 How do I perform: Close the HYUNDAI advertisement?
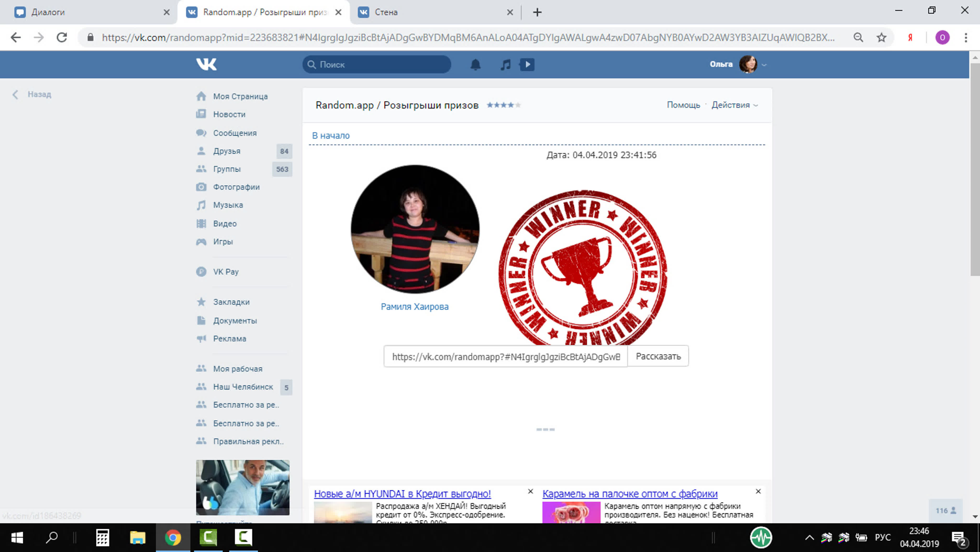[x=530, y=491]
